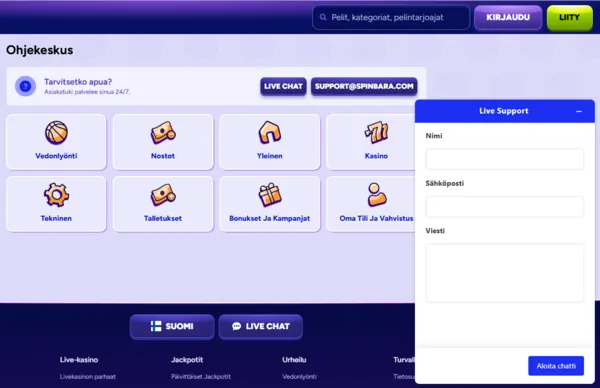Click the Viesti message text area
The height and width of the screenshot is (388, 600).
[x=504, y=273]
